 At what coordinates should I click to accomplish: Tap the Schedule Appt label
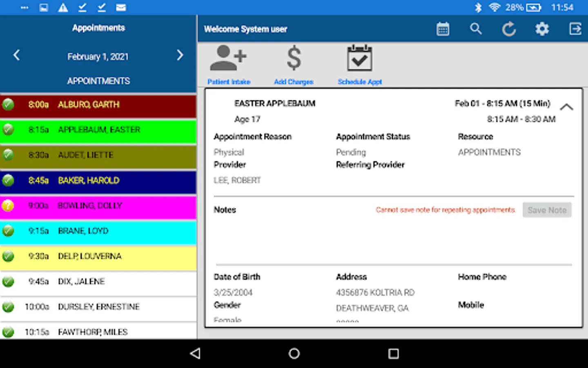[360, 82]
